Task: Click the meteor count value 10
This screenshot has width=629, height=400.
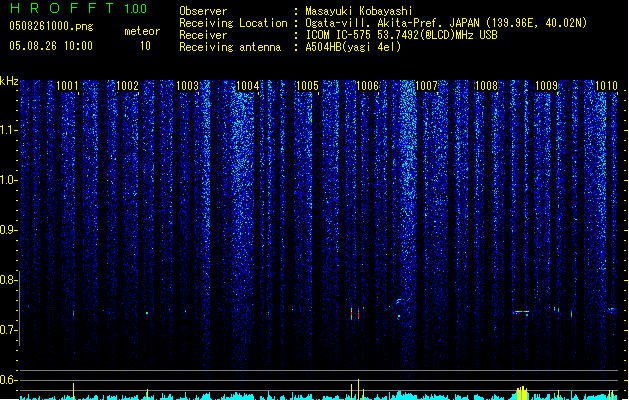Action: tap(145, 46)
